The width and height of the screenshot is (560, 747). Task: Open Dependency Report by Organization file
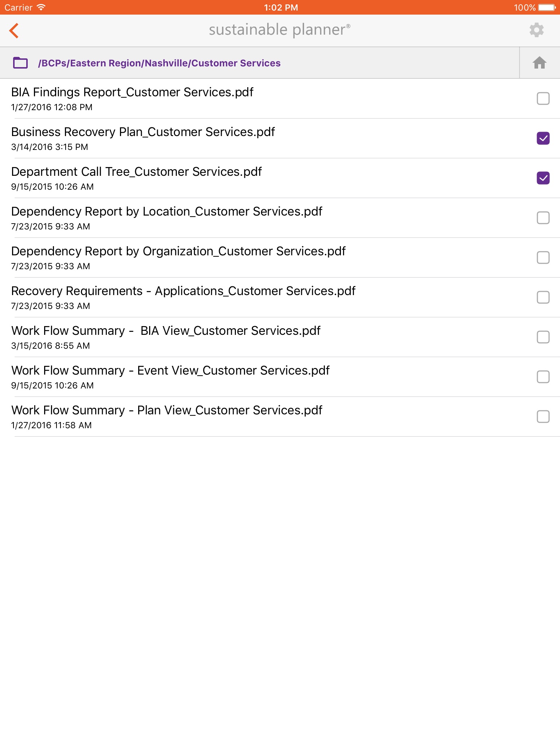178,251
